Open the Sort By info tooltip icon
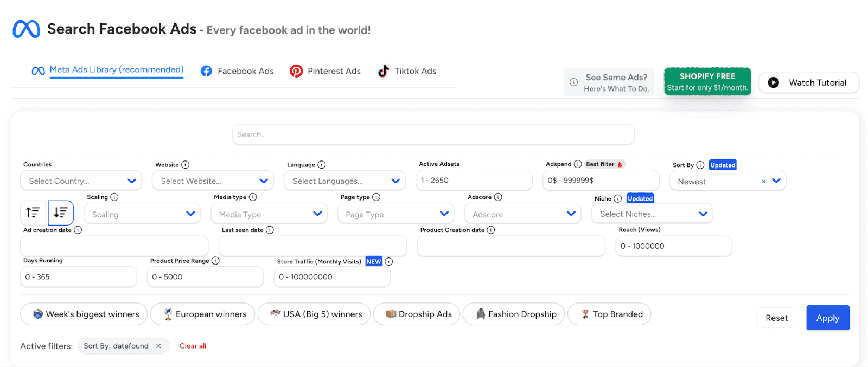 point(700,165)
